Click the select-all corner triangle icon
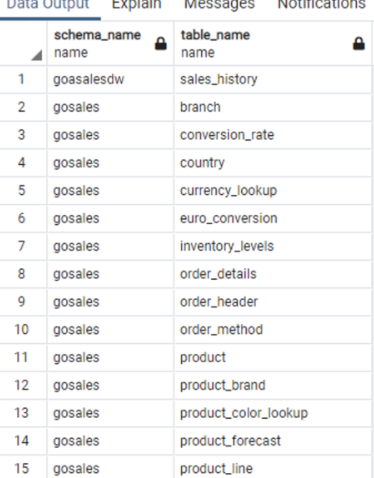Screen dimensions: 374x478 tap(37, 55)
